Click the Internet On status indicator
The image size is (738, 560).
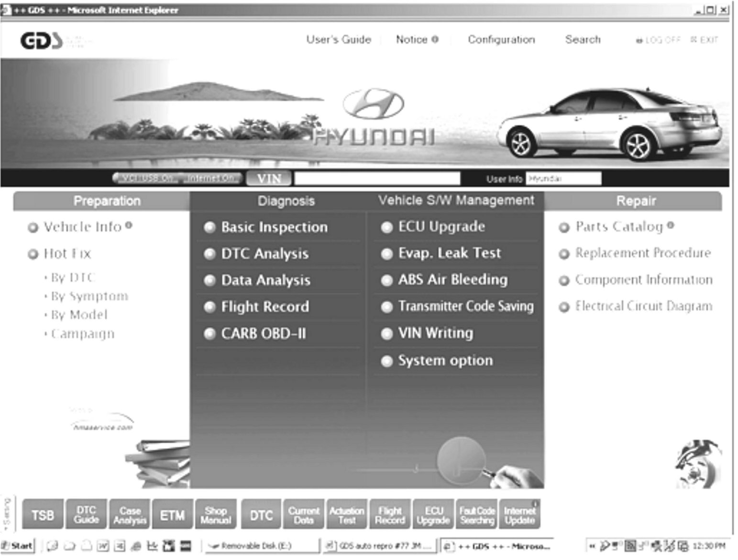coord(210,178)
